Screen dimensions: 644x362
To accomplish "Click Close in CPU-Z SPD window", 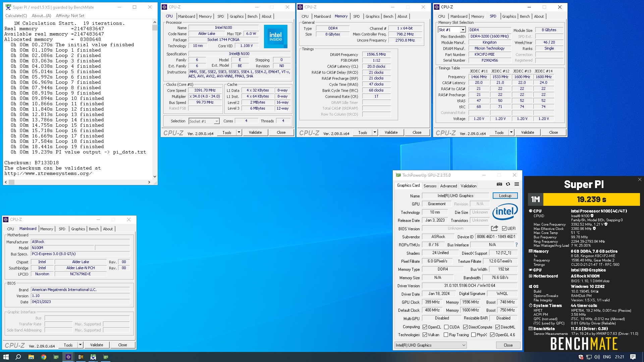I will coord(553,132).
